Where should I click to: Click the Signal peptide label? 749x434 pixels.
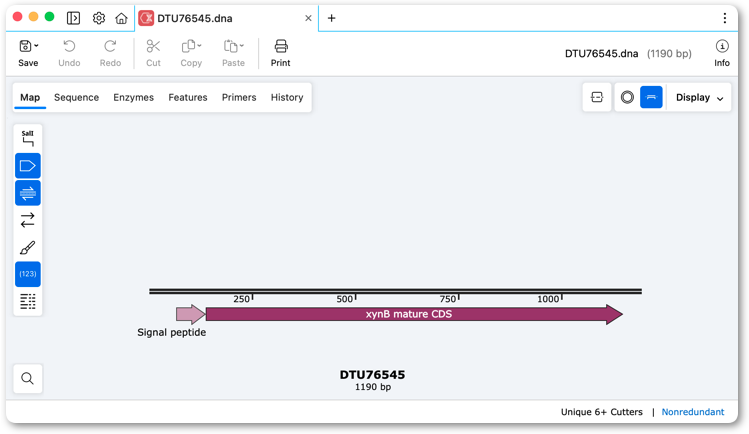coord(171,332)
